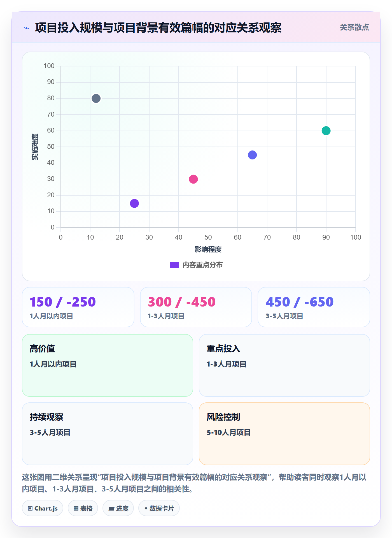Click 5-10人月项目 in the 风险控制 card

pyautogui.click(x=229, y=432)
